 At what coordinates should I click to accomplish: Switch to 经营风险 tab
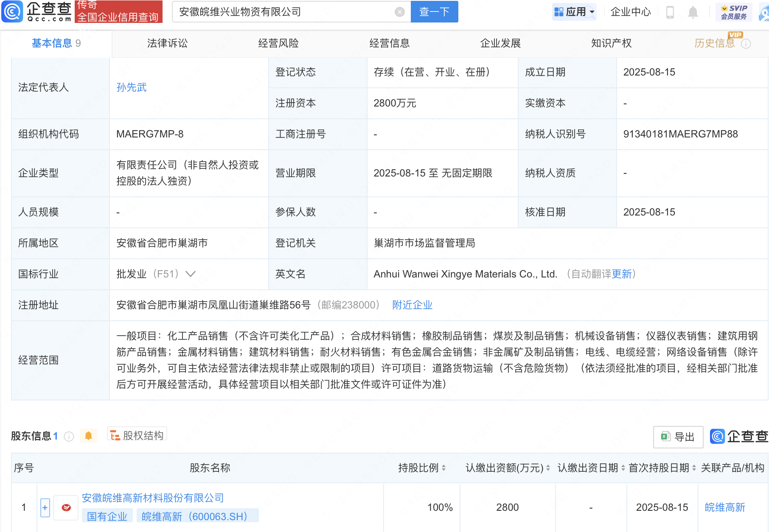(x=278, y=43)
